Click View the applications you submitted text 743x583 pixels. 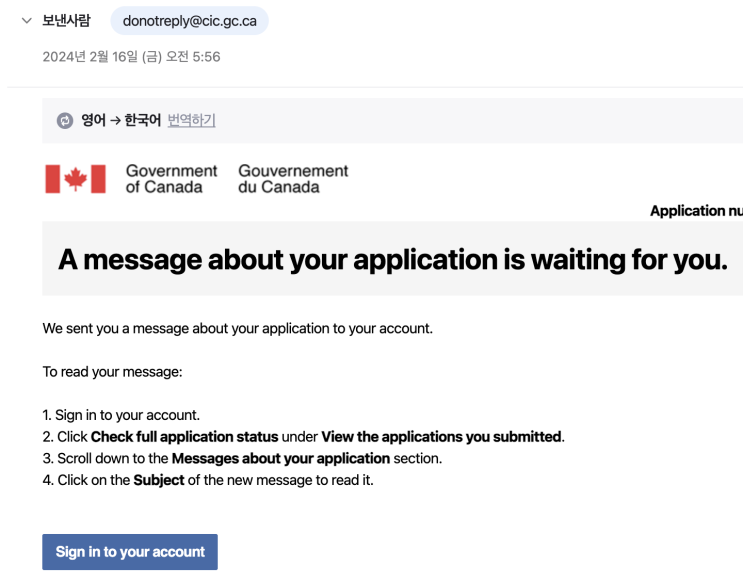(x=441, y=437)
